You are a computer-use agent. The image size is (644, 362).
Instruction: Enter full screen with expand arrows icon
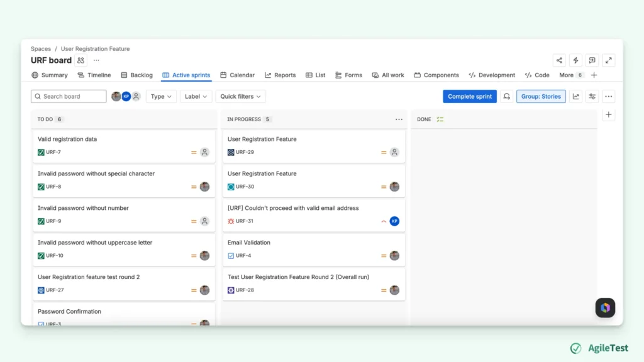[608, 60]
